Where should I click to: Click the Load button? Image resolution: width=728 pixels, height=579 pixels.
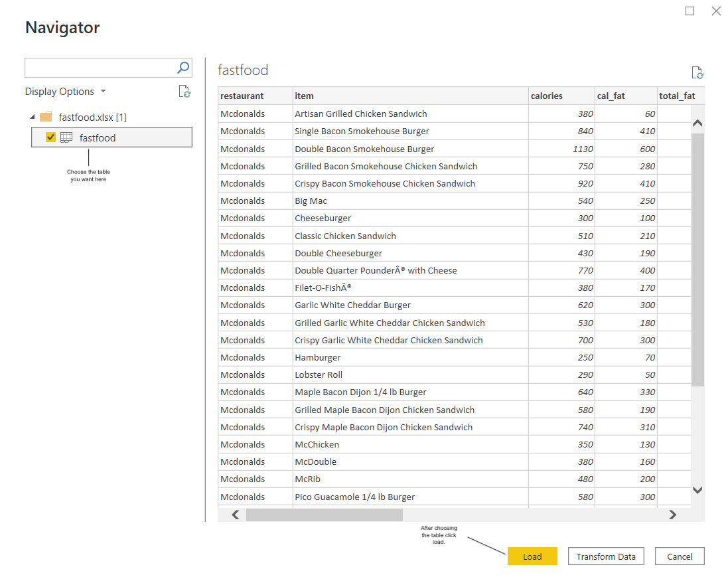pos(532,556)
